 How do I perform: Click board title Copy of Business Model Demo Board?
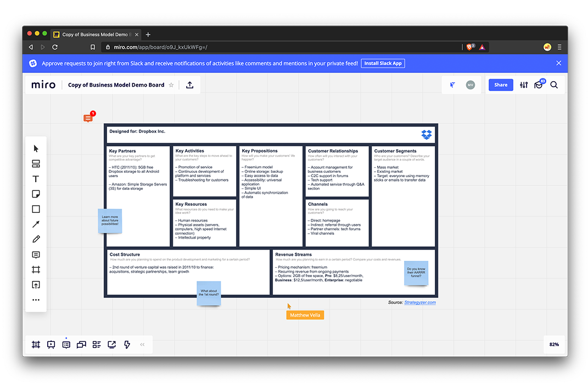pos(116,85)
